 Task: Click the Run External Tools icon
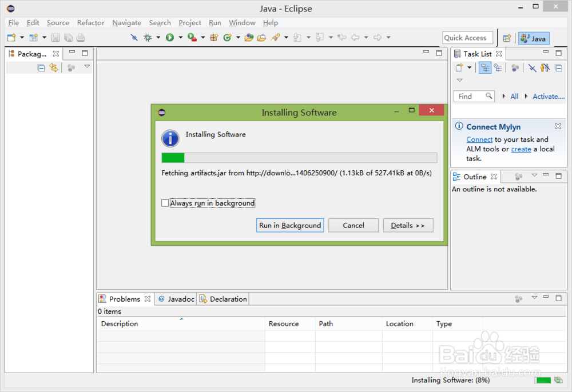[x=192, y=38]
